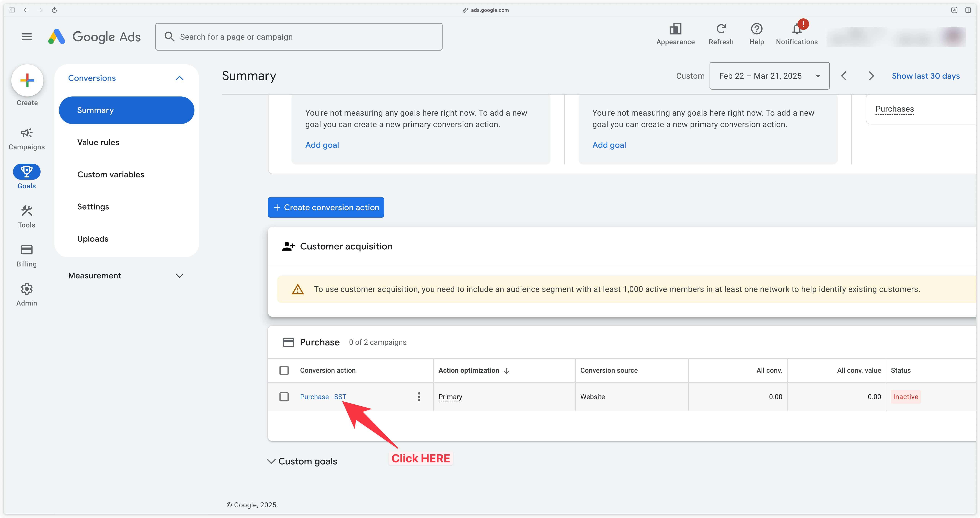Focus the page or campaign search field
The height and width of the screenshot is (518, 980).
pyautogui.click(x=299, y=37)
